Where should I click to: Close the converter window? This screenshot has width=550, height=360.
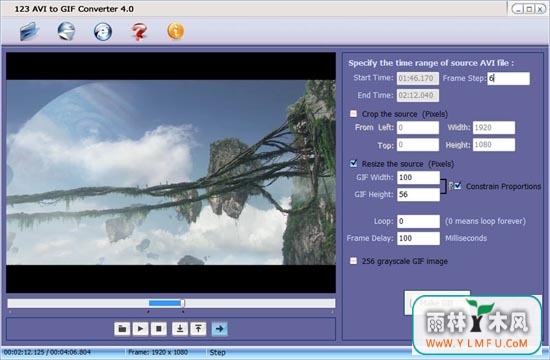point(540,9)
